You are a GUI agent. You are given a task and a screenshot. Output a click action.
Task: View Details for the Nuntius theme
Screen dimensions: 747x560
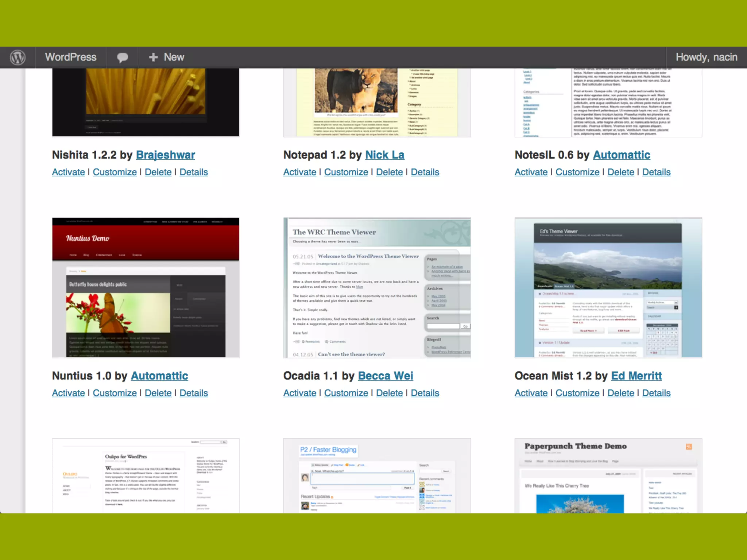[193, 393]
